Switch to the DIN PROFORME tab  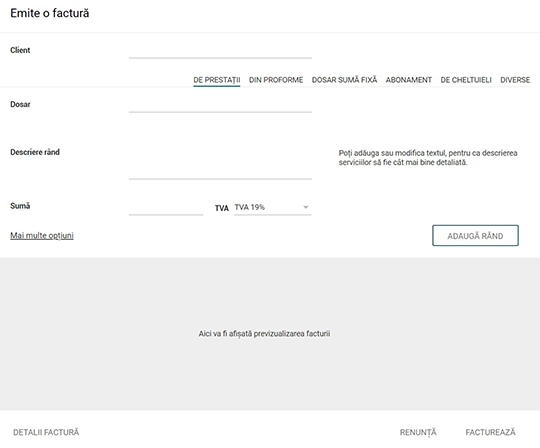pyautogui.click(x=276, y=80)
